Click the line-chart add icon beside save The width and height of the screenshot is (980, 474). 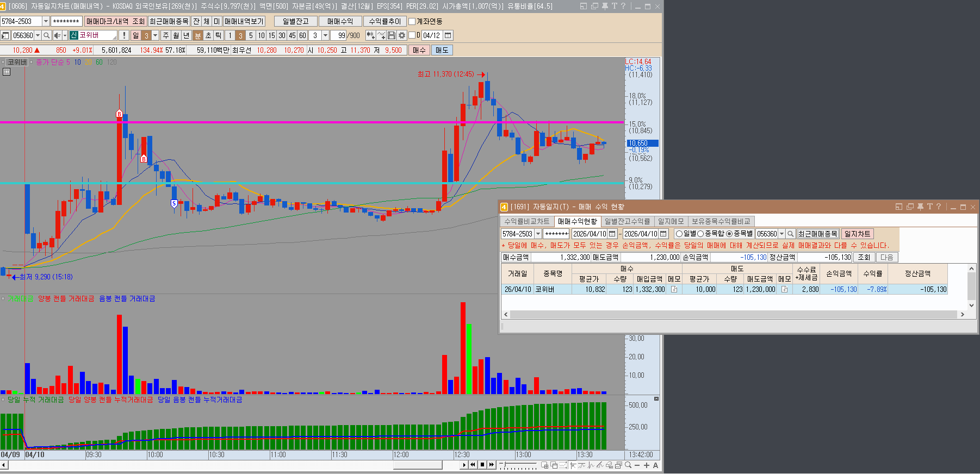point(381,35)
